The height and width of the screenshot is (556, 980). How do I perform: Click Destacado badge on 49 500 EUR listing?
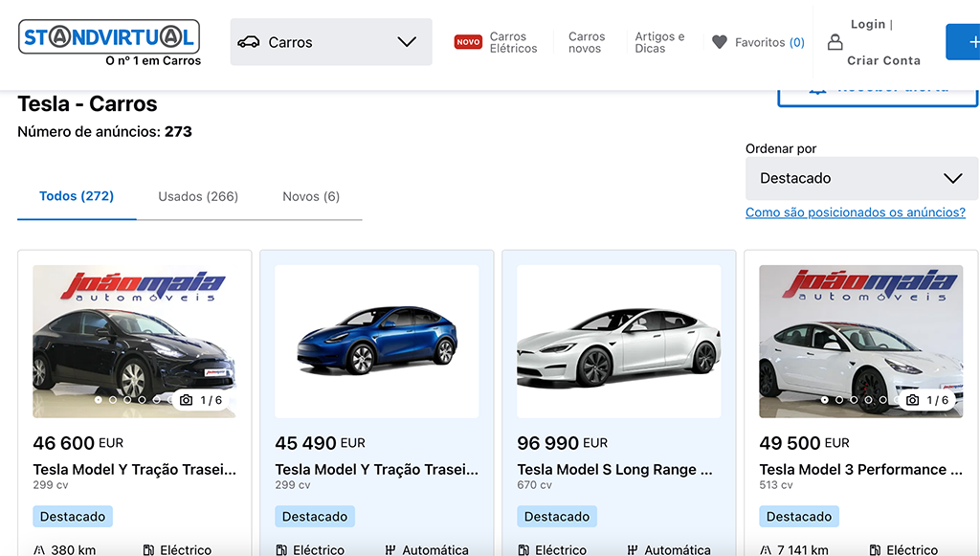pos(799,517)
